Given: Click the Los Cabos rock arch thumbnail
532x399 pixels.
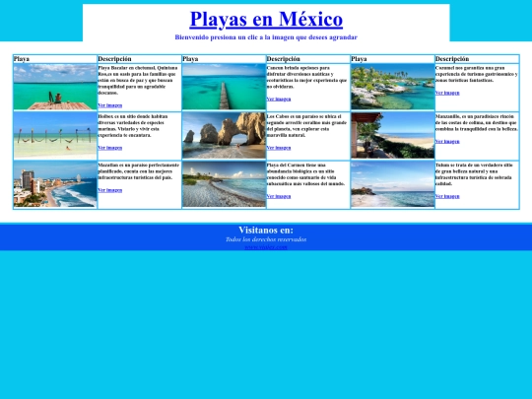Looking at the screenshot, I should (x=224, y=136).
